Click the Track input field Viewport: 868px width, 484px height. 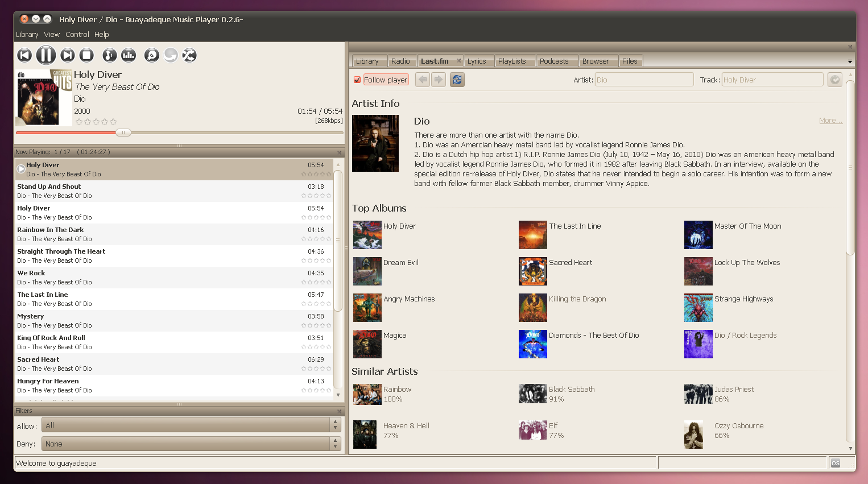(x=772, y=80)
